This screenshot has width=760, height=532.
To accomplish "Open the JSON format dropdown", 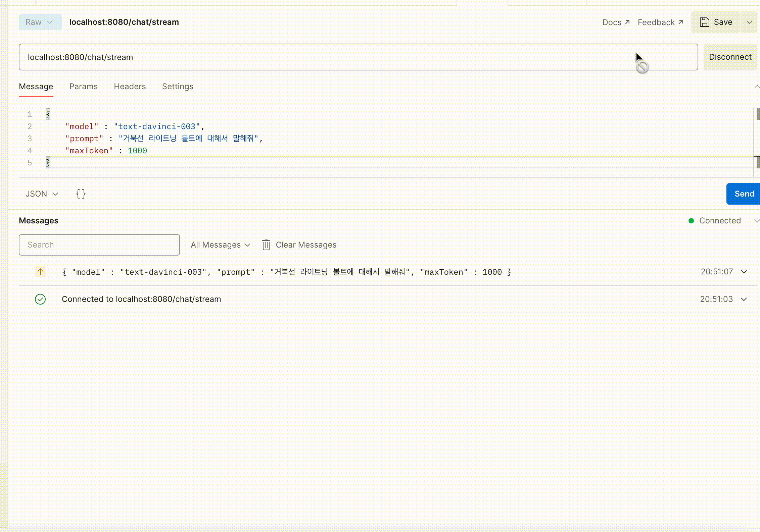I will point(42,194).
